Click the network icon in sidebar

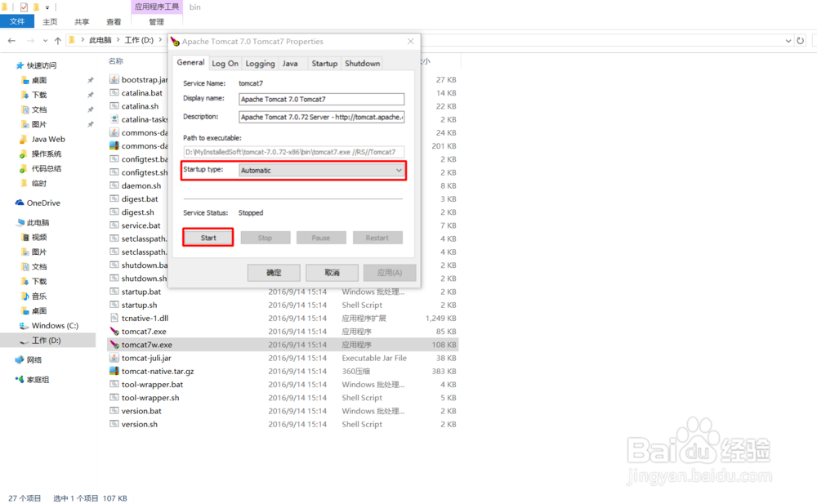pyautogui.click(x=20, y=359)
